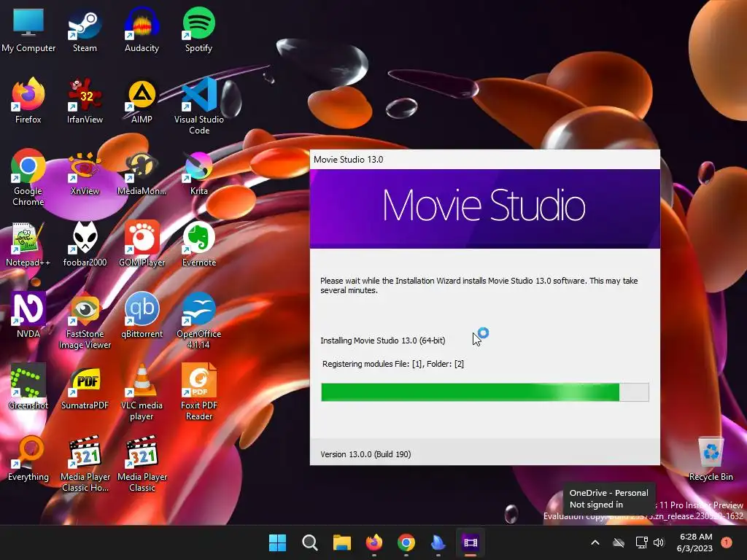Click the Movie Studio purple banner
This screenshot has width=747, height=560.
pos(484,209)
